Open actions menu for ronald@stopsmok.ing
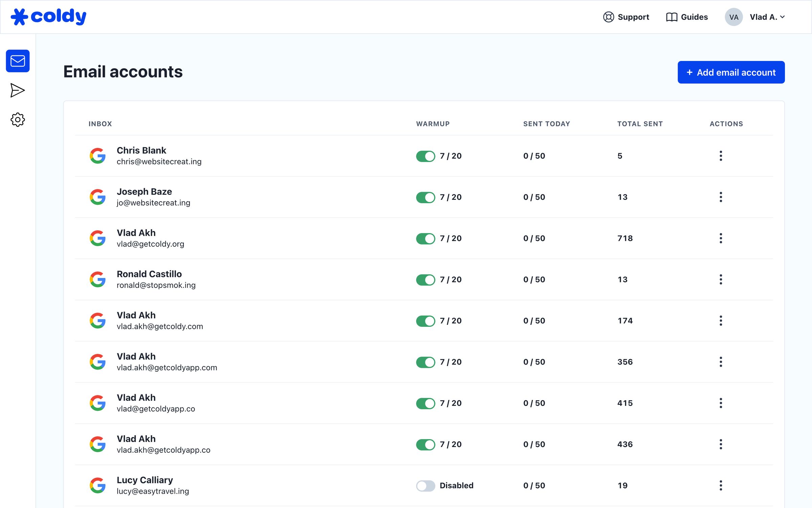The height and width of the screenshot is (508, 812). point(720,279)
